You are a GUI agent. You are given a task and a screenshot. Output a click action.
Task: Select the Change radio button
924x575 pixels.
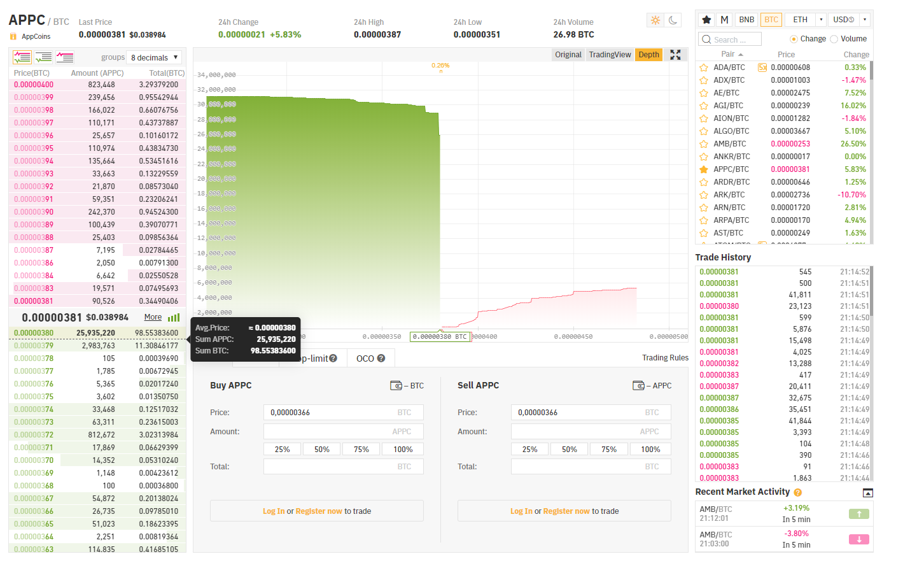pyautogui.click(x=794, y=39)
